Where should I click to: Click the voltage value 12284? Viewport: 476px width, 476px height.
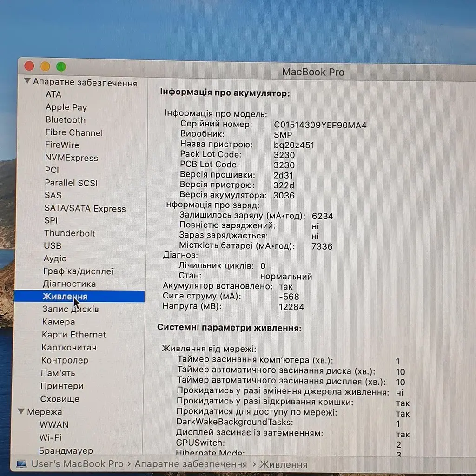291,307
